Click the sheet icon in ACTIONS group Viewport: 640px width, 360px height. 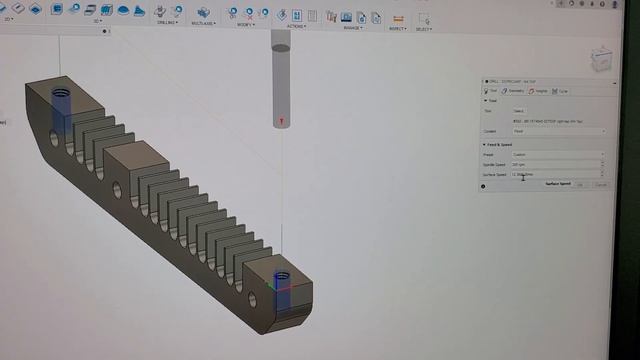tap(312, 16)
